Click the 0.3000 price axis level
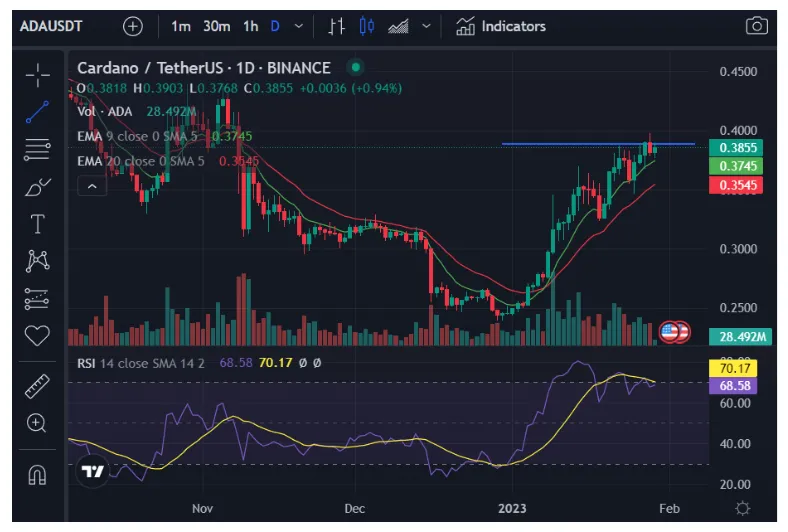The width and height of the screenshot is (788, 532). click(x=738, y=249)
